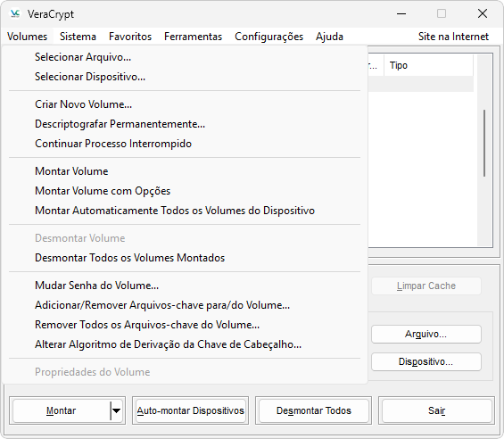Open the Site na Internet menu item

(x=453, y=37)
